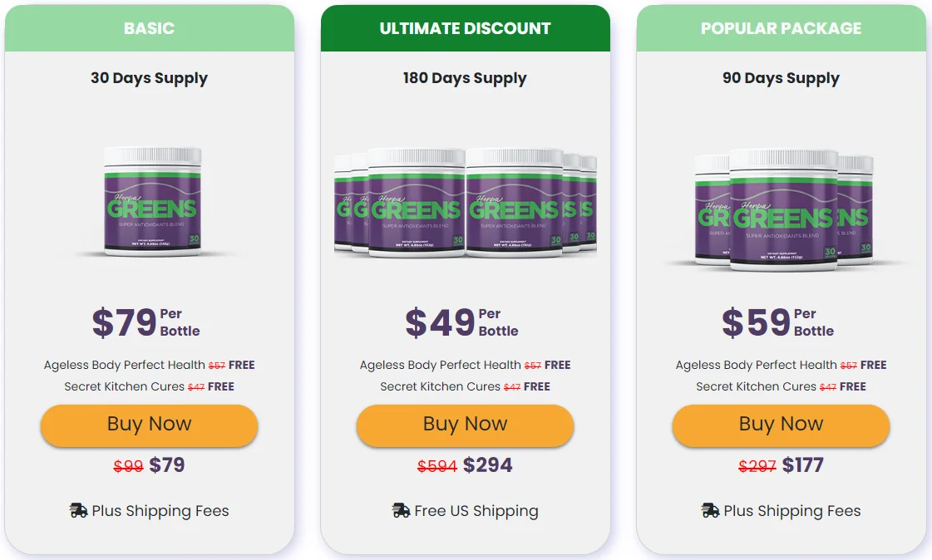Viewport: 932px width, 560px height.
Task: Select the six-bottle HerpaGreens image
Action: click(466, 204)
